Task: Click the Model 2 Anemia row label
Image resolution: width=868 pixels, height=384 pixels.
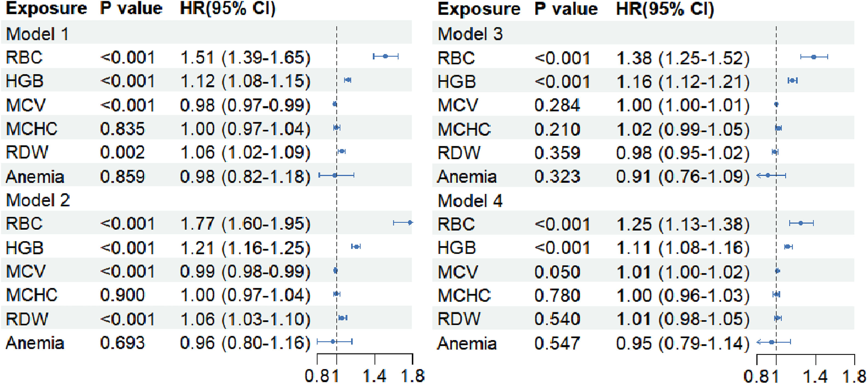Action: tap(35, 343)
